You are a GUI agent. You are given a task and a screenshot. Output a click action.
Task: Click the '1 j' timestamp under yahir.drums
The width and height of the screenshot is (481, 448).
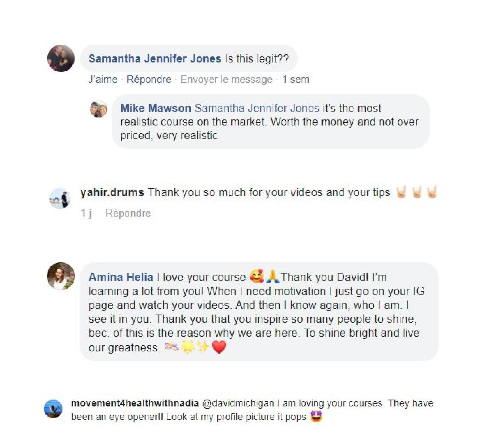pyautogui.click(x=86, y=213)
